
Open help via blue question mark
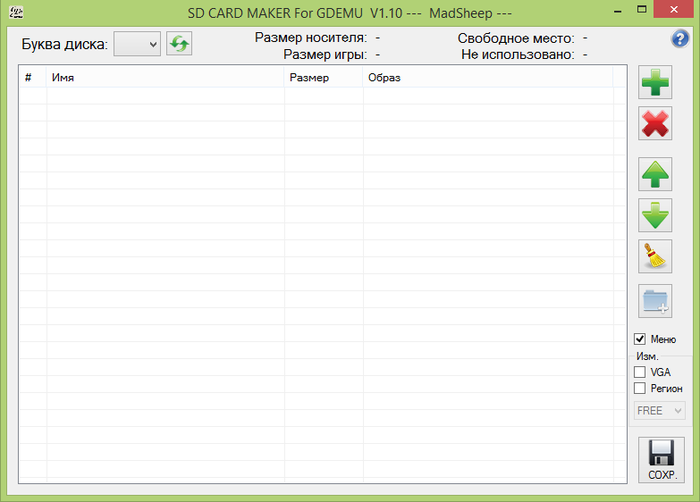[x=680, y=39]
